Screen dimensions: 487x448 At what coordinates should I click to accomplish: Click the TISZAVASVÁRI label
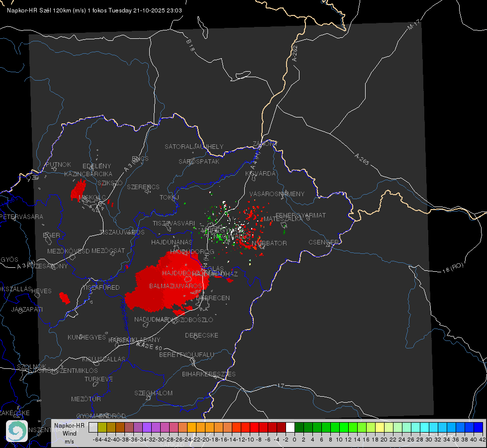pyautogui.click(x=174, y=223)
